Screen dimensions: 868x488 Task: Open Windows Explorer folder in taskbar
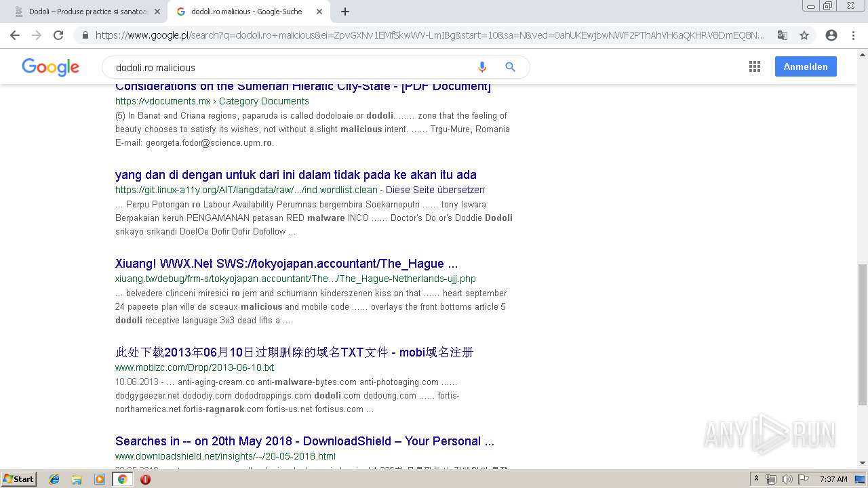77,479
